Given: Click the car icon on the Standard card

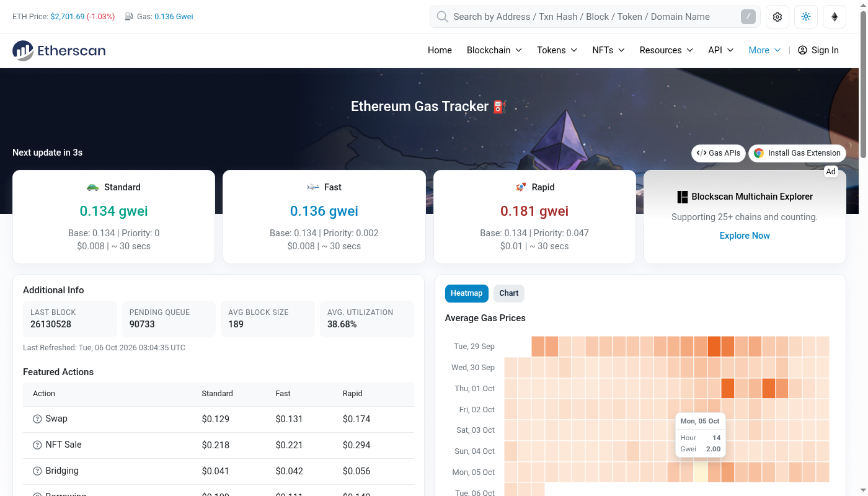Looking at the screenshot, I should coord(93,187).
